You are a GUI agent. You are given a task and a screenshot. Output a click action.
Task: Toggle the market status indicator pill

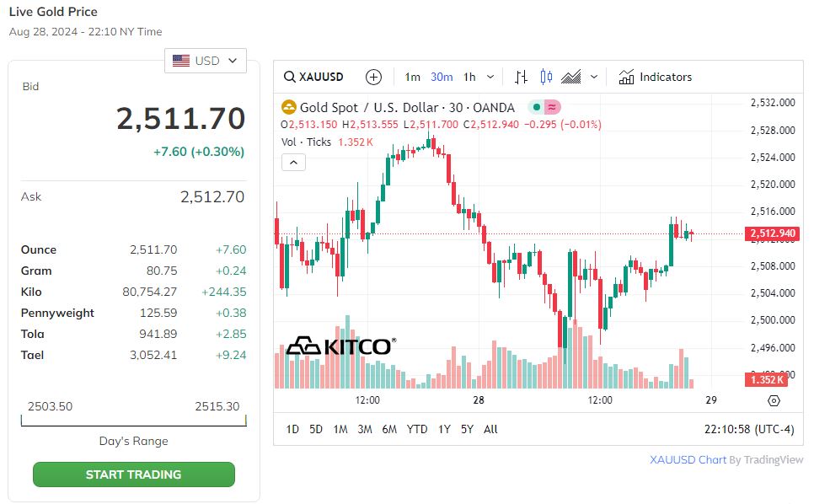click(x=544, y=107)
